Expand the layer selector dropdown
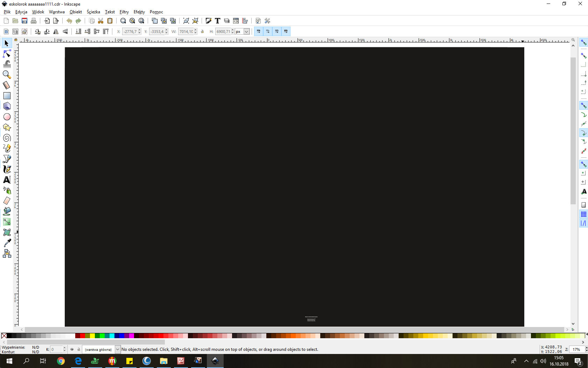 pyautogui.click(x=118, y=349)
